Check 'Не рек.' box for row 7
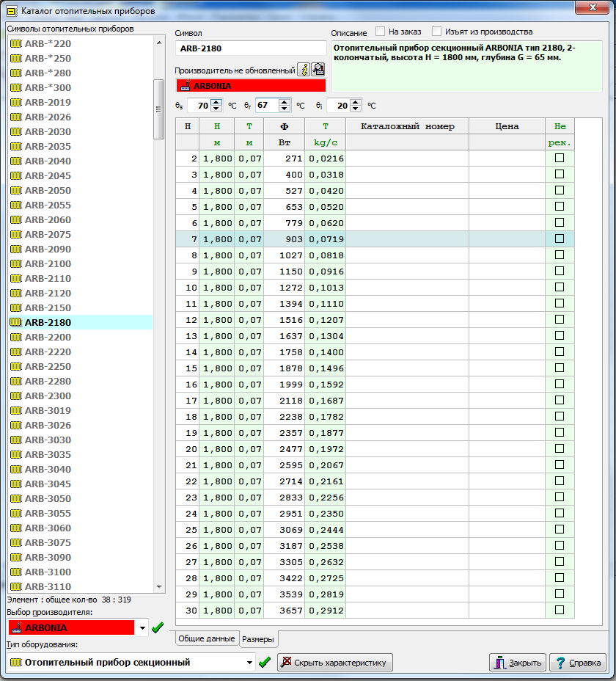 [x=560, y=238]
